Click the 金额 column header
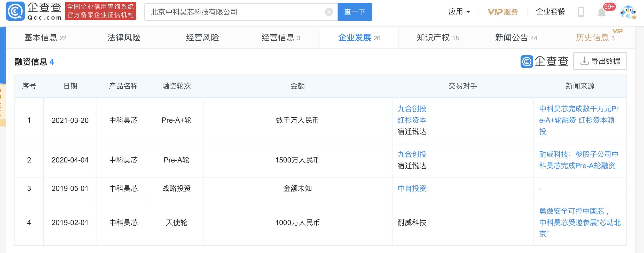This screenshot has height=253, width=644. [x=297, y=86]
